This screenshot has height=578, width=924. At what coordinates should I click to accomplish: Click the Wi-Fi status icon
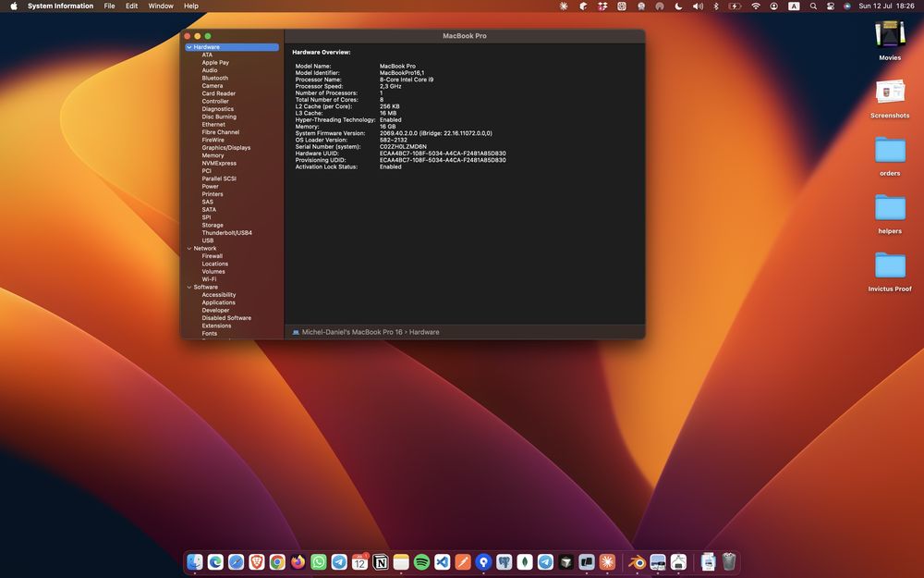pos(756,6)
